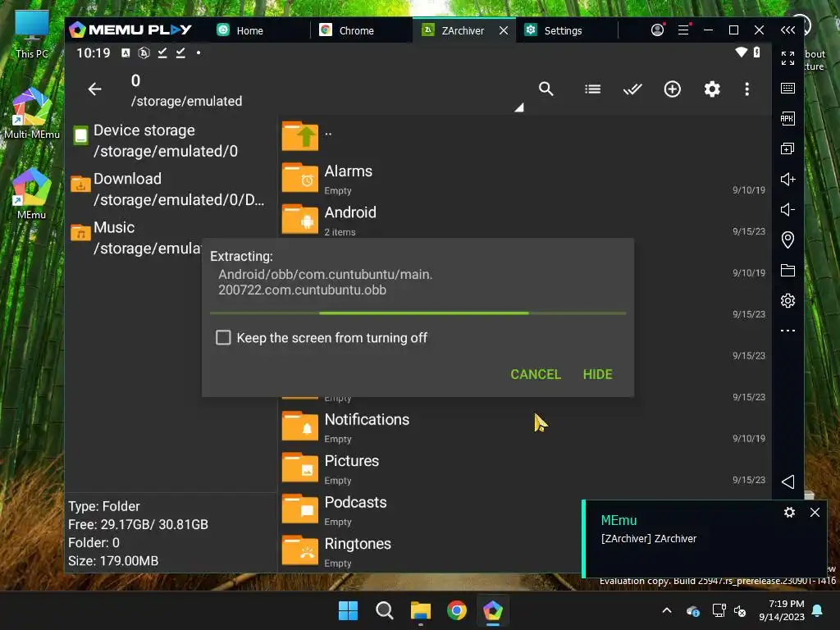
Task: Tap the add new plus icon
Action: (x=673, y=89)
